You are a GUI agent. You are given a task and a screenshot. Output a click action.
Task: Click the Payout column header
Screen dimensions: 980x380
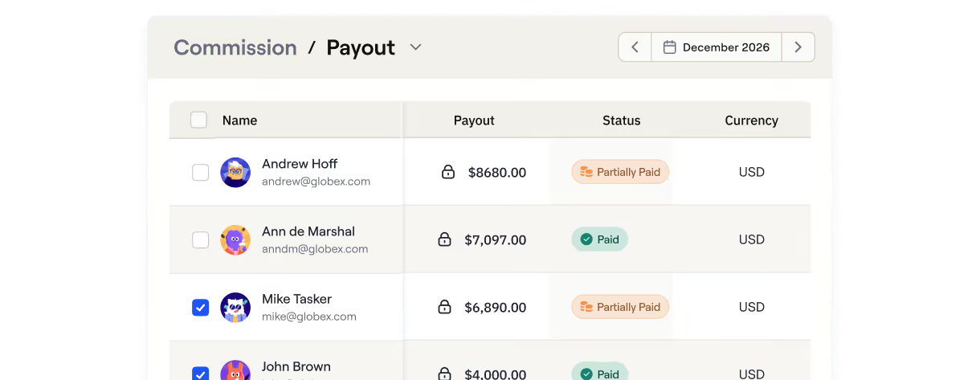point(474,121)
